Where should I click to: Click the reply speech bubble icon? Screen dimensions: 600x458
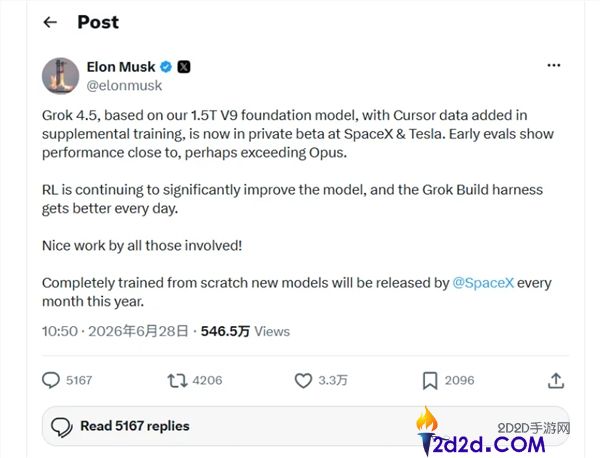(51, 380)
